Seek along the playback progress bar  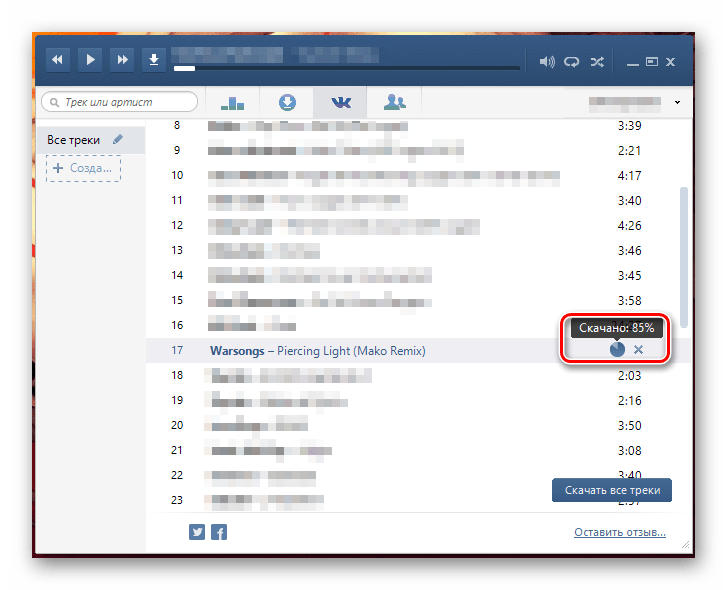point(347,68)
